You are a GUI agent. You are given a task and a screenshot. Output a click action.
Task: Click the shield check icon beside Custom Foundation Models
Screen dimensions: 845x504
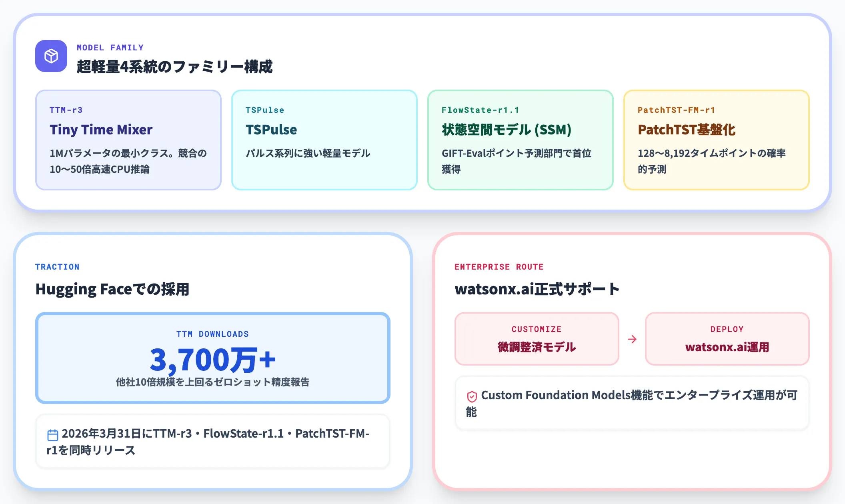(472, 396)
